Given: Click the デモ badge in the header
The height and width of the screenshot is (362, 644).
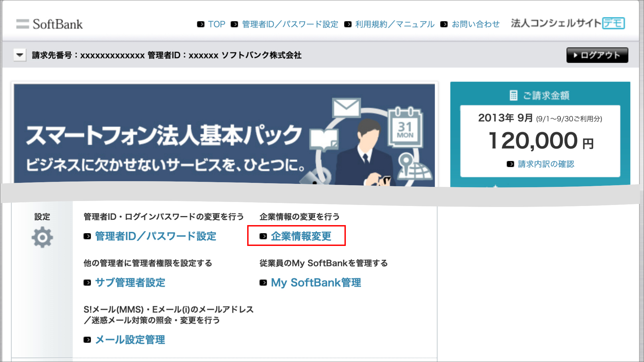Looking at the screenshot, I should pyautogui.click(x=613, y=23).
